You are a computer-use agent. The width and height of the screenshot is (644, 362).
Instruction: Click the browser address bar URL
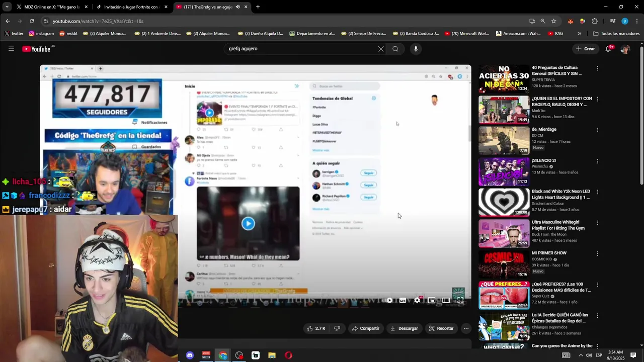pyautogui.click(x=98, y=21)
